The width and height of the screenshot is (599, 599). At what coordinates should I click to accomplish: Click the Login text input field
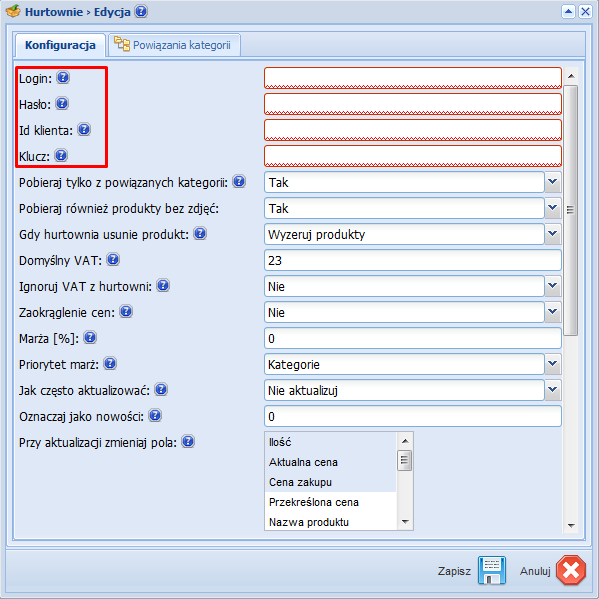413,78
